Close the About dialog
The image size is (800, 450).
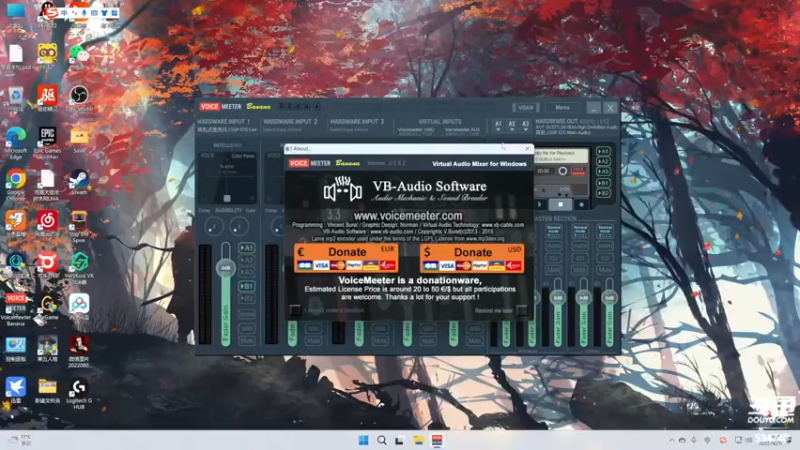[x=527, y=148]
